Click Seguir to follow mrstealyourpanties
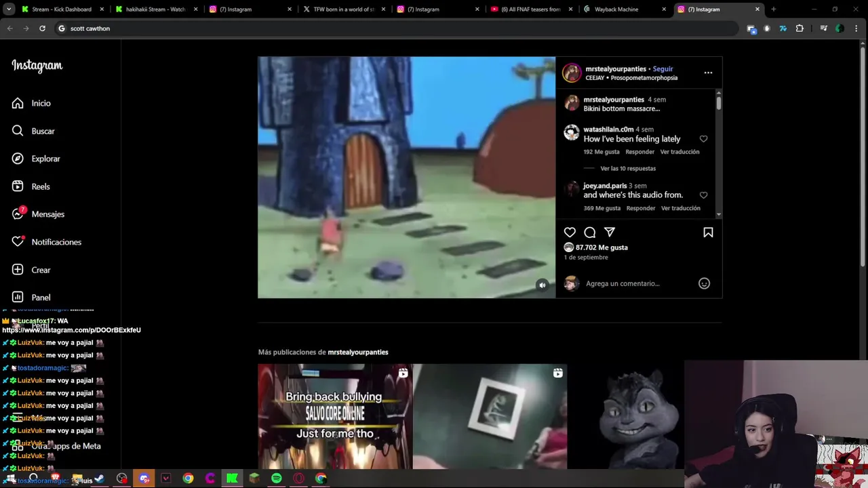This screenshot has width=868, height=488. 663,69
